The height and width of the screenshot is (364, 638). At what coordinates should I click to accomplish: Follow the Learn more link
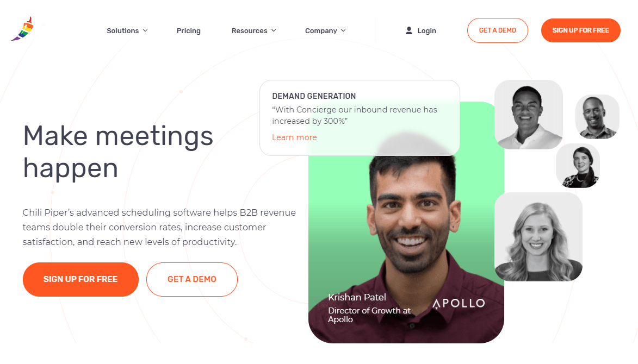tap(294, 137)
